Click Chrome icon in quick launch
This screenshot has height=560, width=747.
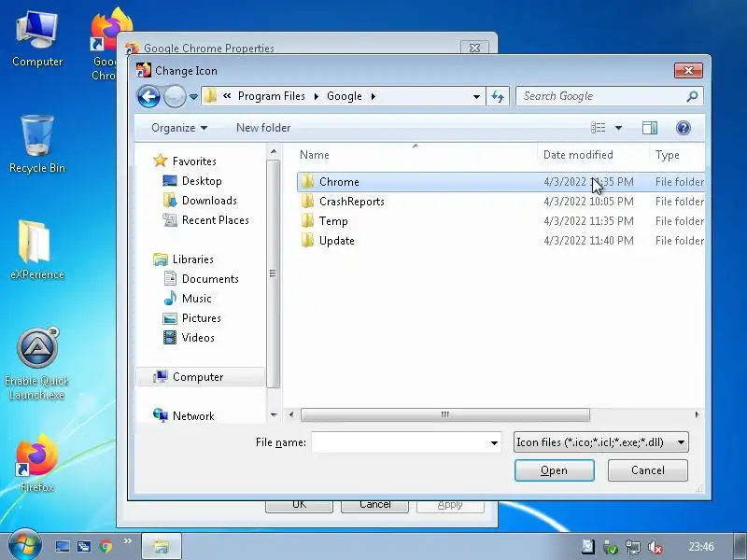tap(106, 546)
